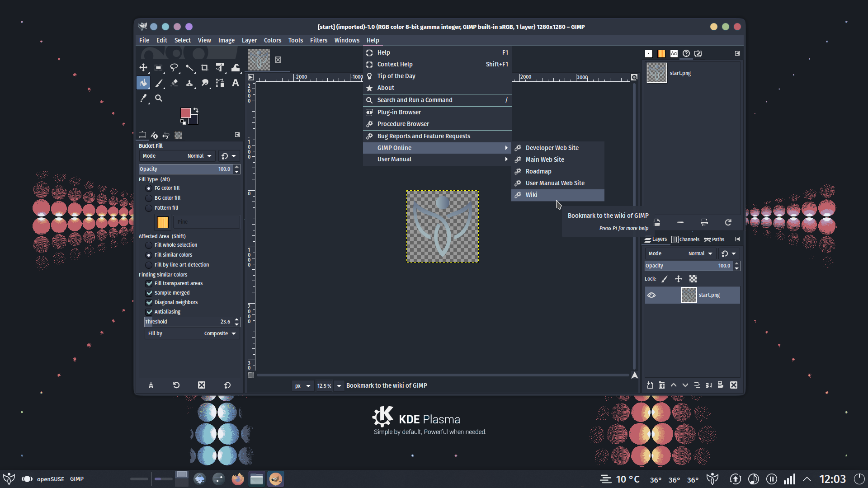Select the Warp Transform tool
868x488 pixels.
[236, 68]
